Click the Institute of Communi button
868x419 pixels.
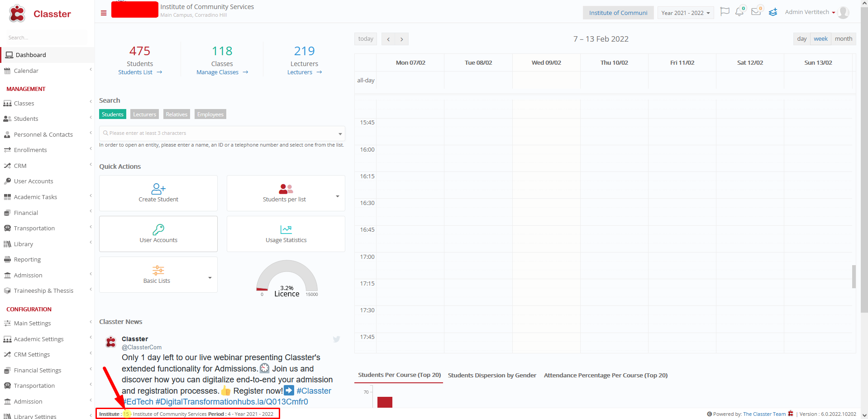(x=618, y=13)
